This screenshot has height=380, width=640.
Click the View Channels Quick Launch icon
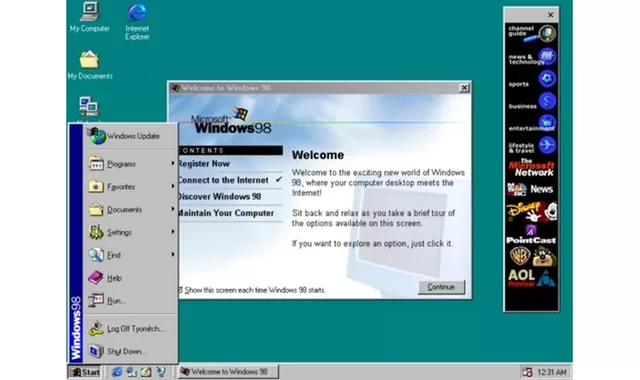tap(161, 372)
